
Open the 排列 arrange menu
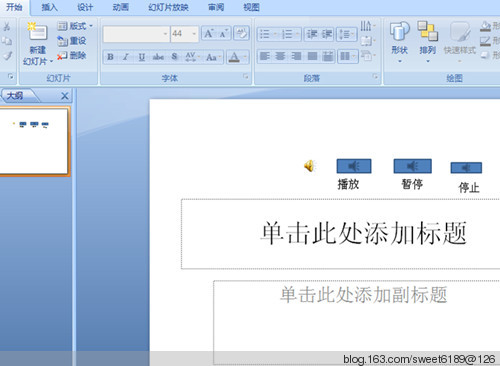click(x=427, y=42)
